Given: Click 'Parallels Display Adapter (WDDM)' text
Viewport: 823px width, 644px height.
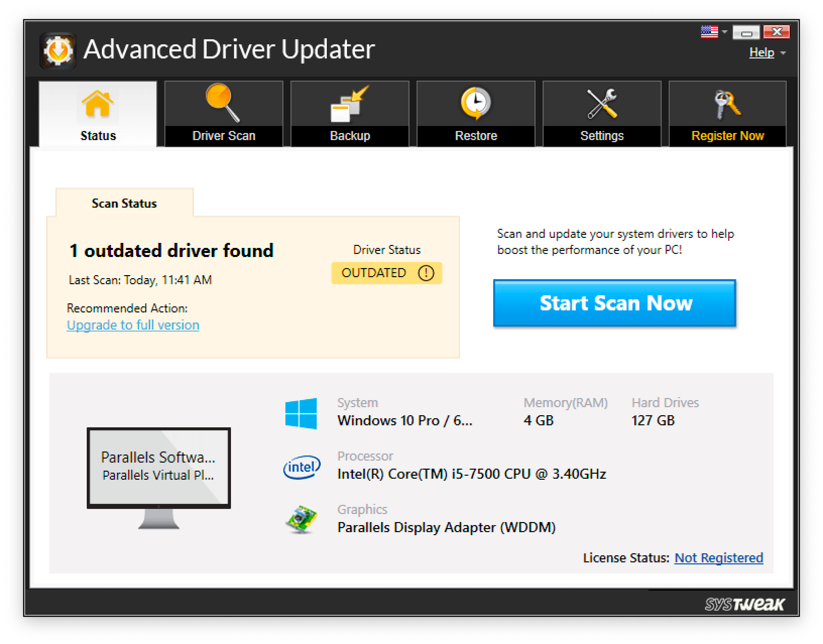Looking at the screenshot, I should (446, 528).
